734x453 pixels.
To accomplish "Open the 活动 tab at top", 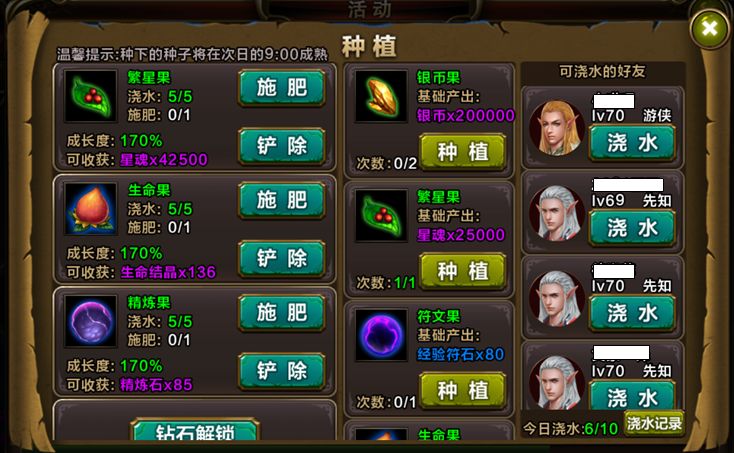I will 369,9.
